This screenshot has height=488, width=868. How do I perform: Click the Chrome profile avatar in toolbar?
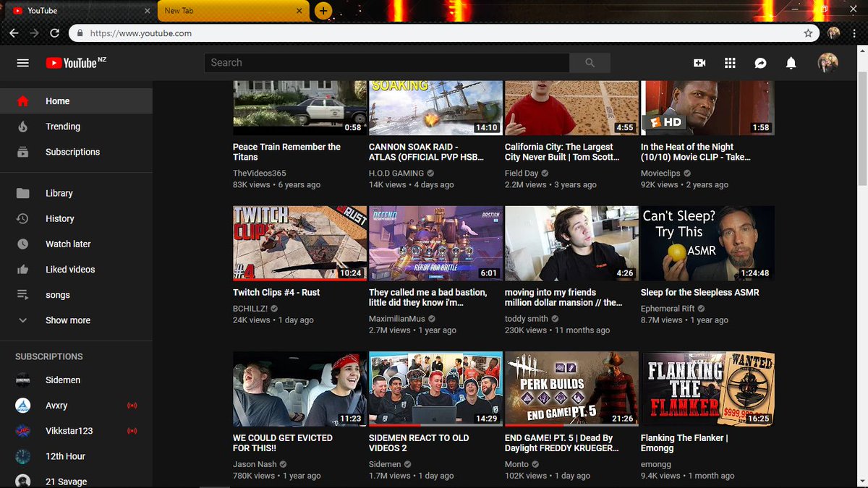pyautogui.click(x=834, y=33)
